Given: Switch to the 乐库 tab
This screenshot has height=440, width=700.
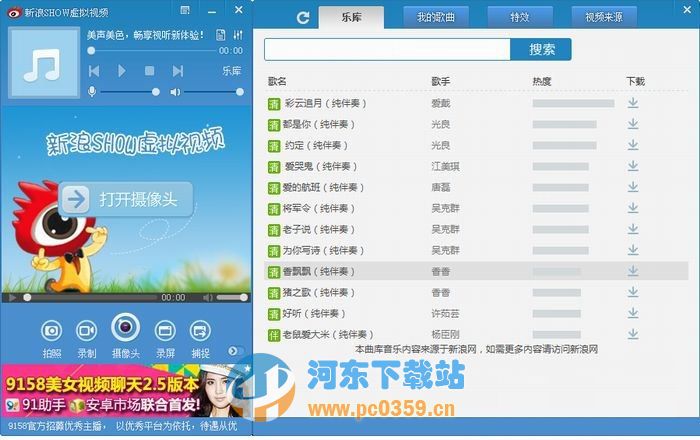Looking at the screenshot, I should coord(351,17).
